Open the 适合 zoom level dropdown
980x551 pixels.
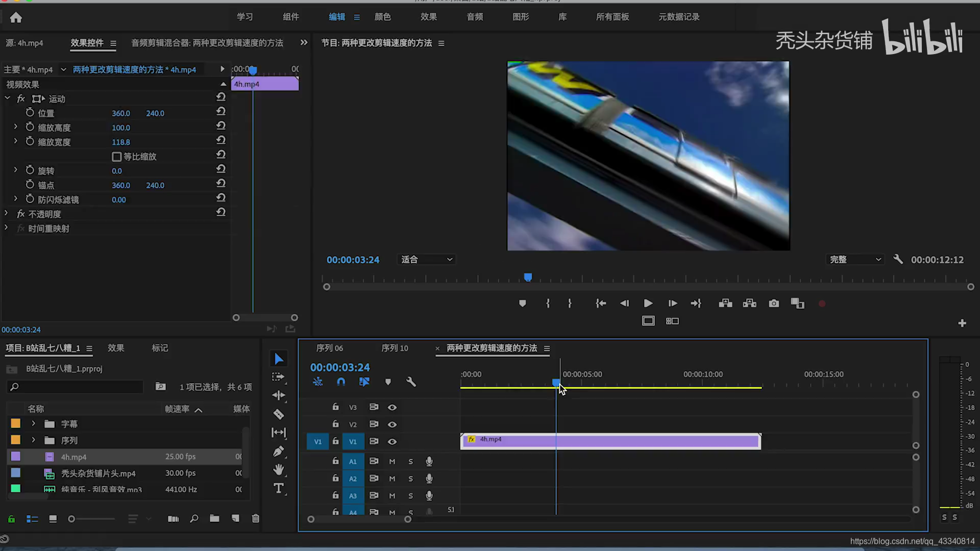click(426, 260)
